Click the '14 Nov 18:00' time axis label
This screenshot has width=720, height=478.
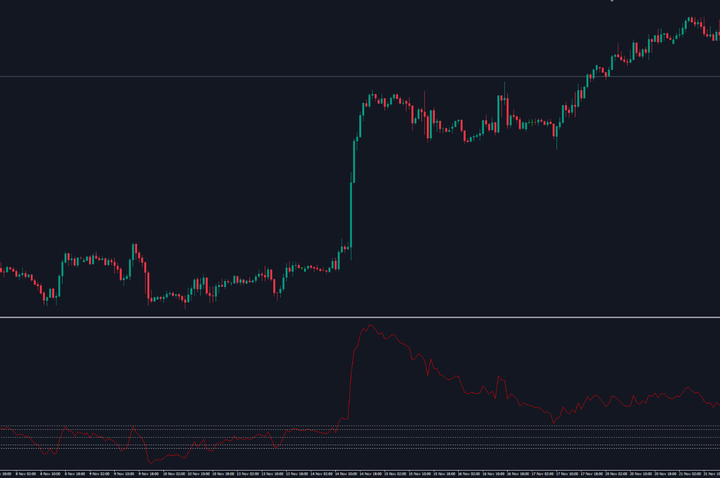[x=371, y=474]
